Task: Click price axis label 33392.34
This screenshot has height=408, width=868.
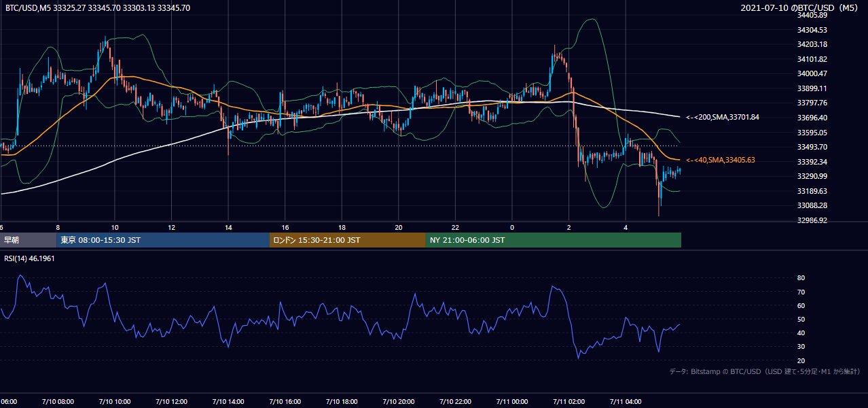Action: point(812,162)
